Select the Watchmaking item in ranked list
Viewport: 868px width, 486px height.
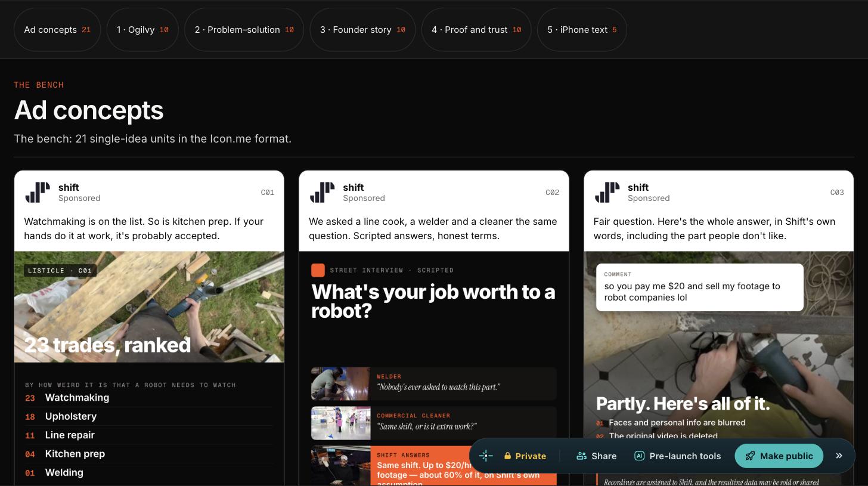point(77,398)
